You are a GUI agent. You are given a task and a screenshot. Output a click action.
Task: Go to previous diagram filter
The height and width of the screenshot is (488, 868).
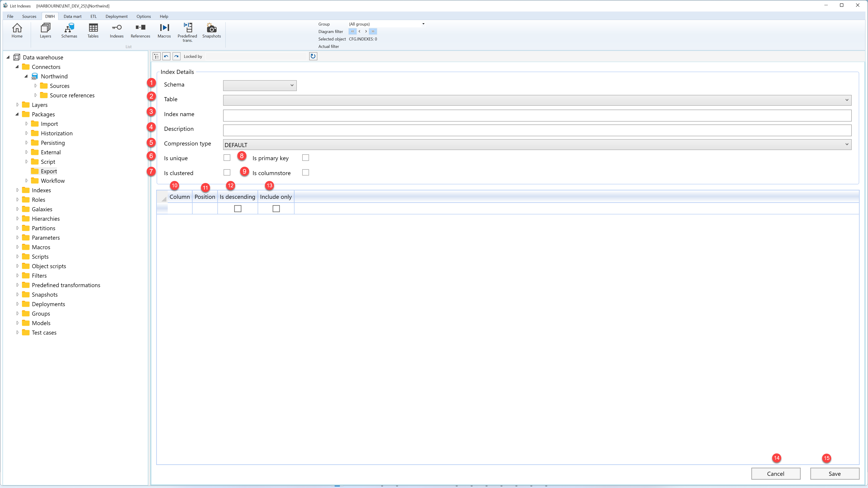360,31
